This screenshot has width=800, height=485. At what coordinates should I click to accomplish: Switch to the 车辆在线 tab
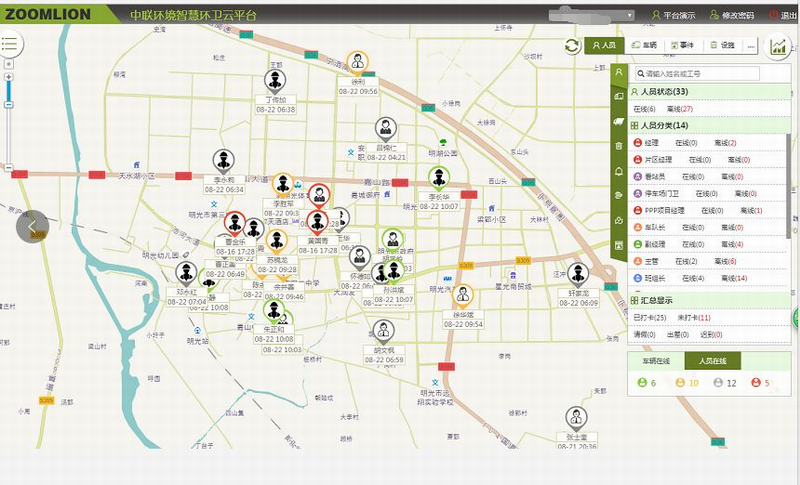[656, 361]
